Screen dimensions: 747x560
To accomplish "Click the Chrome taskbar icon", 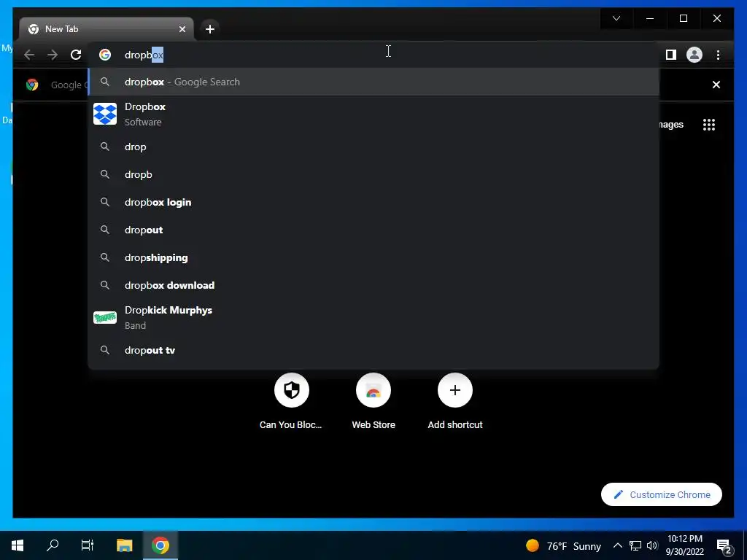I will point(160,545).
